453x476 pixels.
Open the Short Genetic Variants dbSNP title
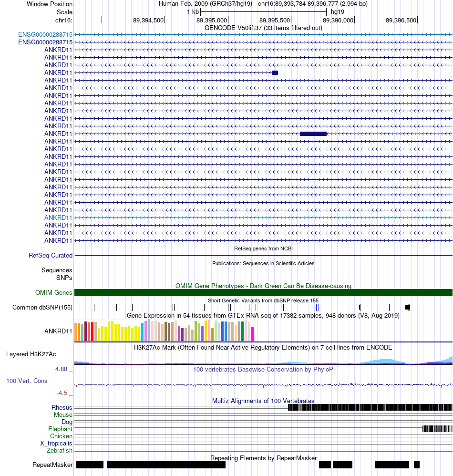263,300
